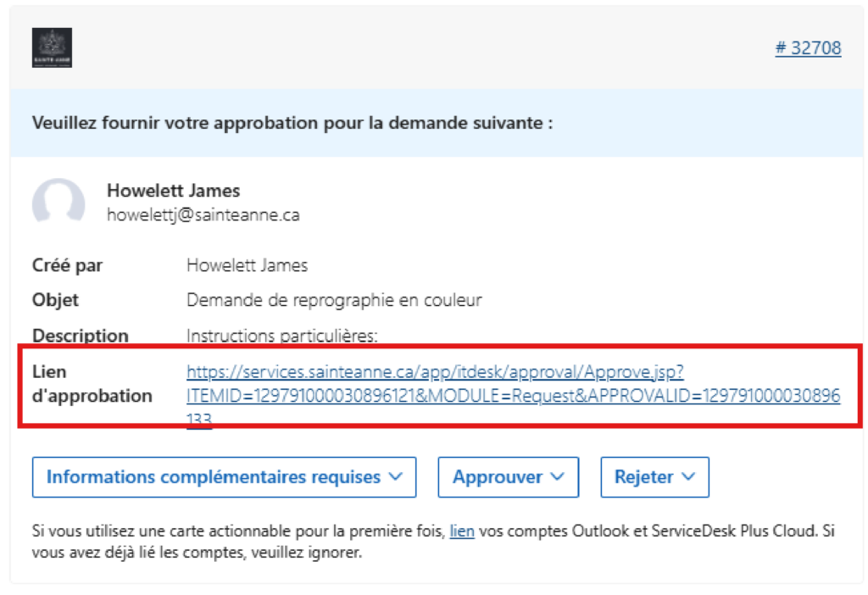Click 'Demande de reprographie en couleur' text
This screenshot has width=868, height=595.
(334, 300)
